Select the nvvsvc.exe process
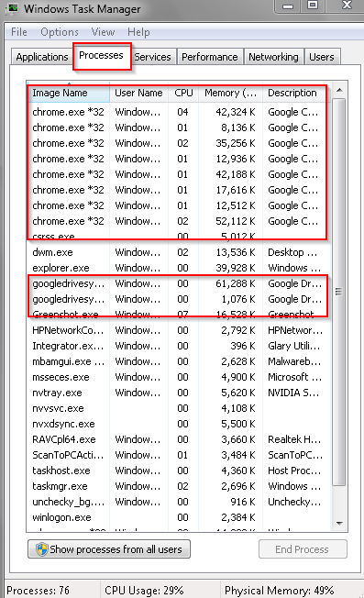 179,408
